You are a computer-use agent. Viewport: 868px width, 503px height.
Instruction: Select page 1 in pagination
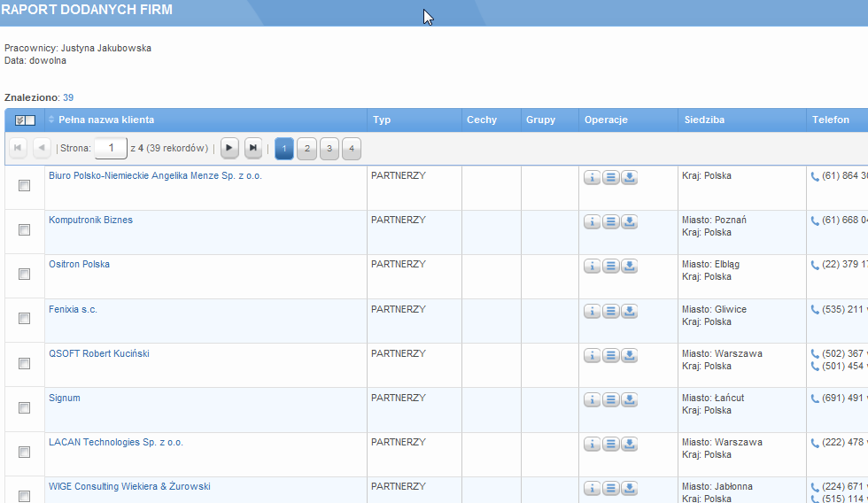click(x=284, y=148)
